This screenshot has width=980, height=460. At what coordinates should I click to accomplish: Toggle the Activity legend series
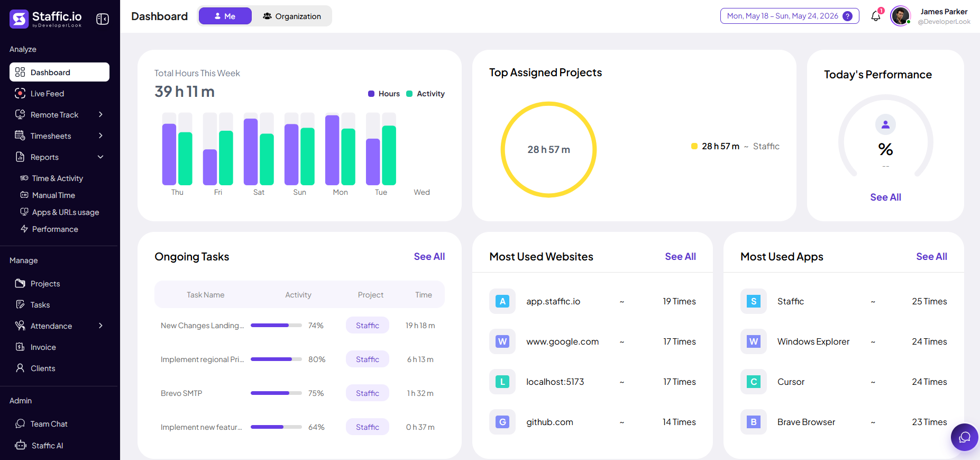[426, 94]
